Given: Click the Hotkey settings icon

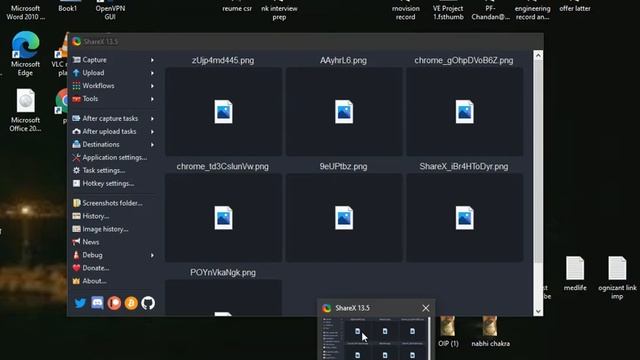Looking at the screenshot, I should pyautogui.click(x=76, y=184).
